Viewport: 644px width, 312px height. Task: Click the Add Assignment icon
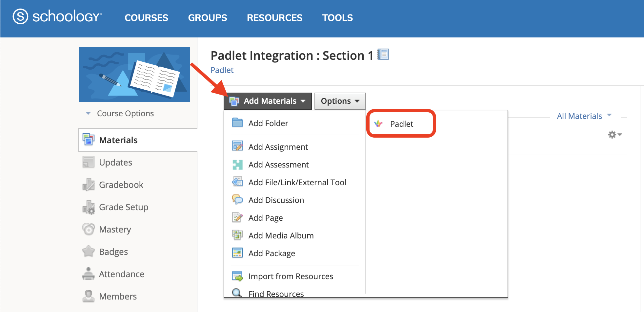click(x=237, y=146)
